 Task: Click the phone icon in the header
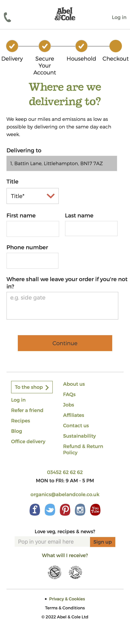pos(7,17)
